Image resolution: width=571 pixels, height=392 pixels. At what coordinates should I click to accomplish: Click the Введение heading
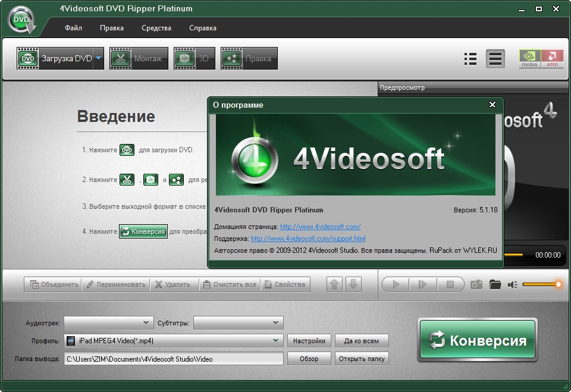click(x=116, y=116)
